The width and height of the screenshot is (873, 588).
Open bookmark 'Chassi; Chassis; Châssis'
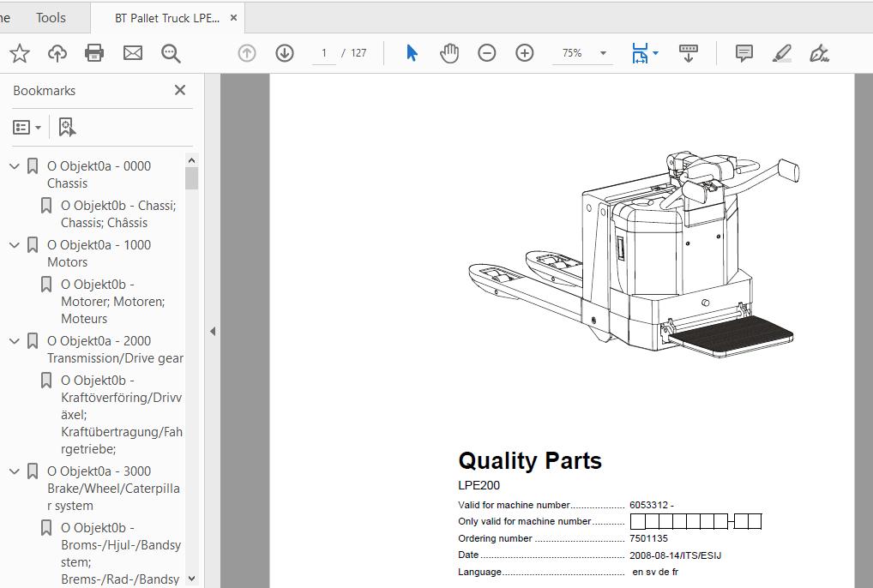pyautogui.click(x=118, y=214)
